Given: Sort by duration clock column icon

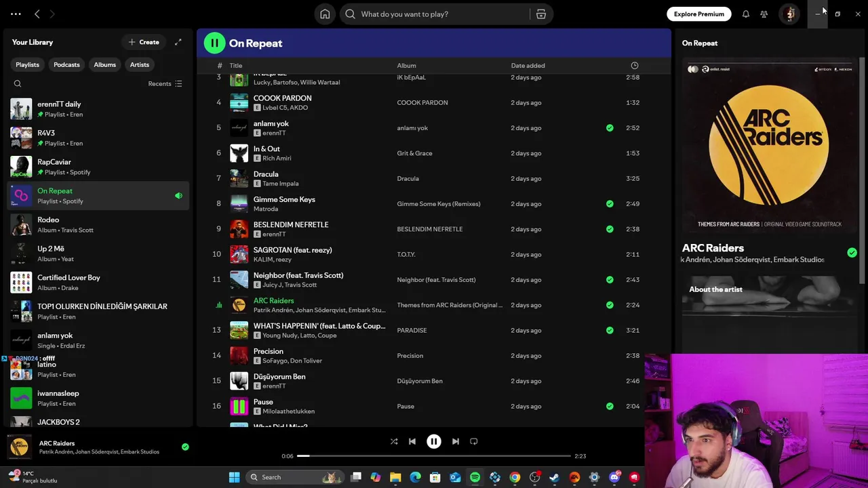Looking at the screenshot, I should 635,66.
